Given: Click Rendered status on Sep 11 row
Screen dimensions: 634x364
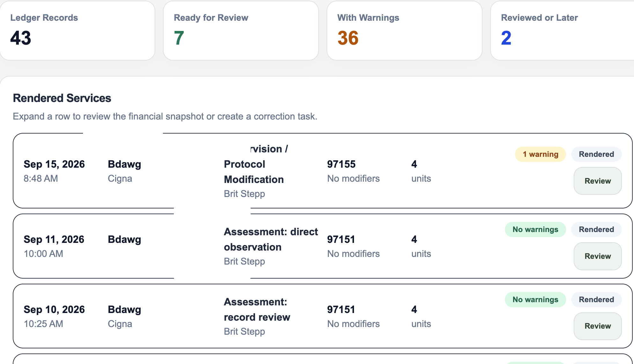Looking at the screenshot, I should pyautogui.click(x=596, y=229).
